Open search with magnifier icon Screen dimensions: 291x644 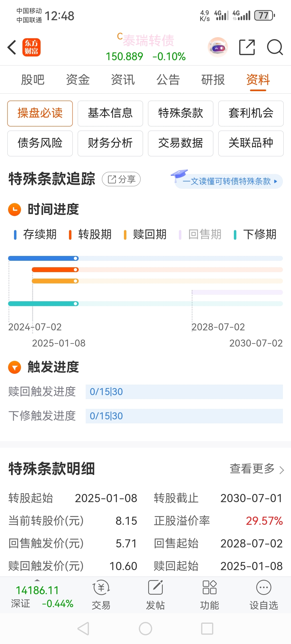275,47
